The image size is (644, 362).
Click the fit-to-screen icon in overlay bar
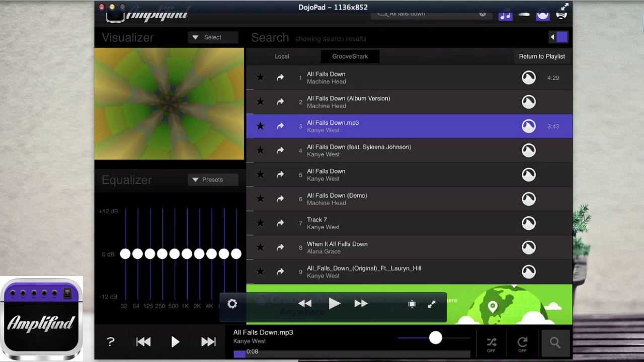tap(412, 304)
